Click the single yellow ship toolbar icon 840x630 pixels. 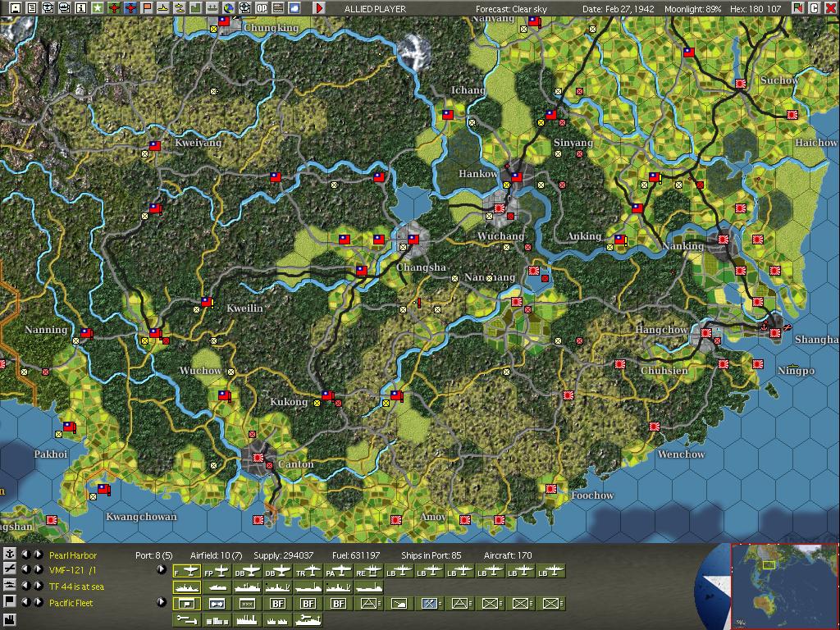tap(163, 8)
